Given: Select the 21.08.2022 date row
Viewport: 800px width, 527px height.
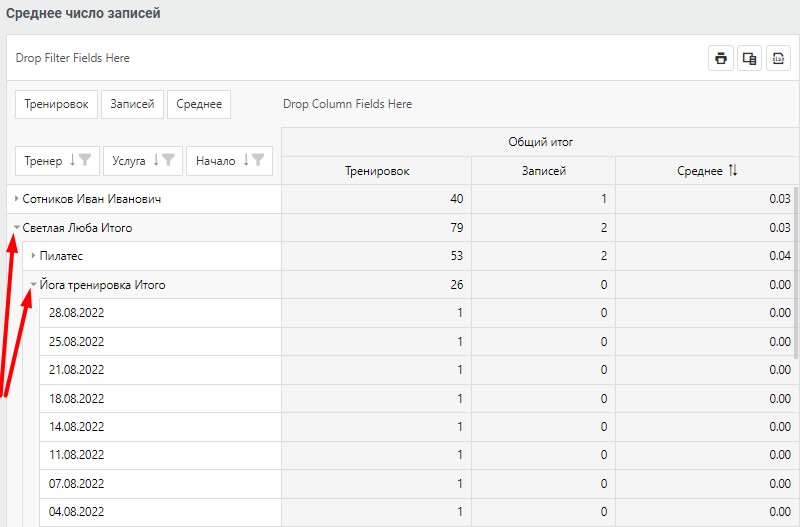Looking at the screenshot, I should pos(160,370).
